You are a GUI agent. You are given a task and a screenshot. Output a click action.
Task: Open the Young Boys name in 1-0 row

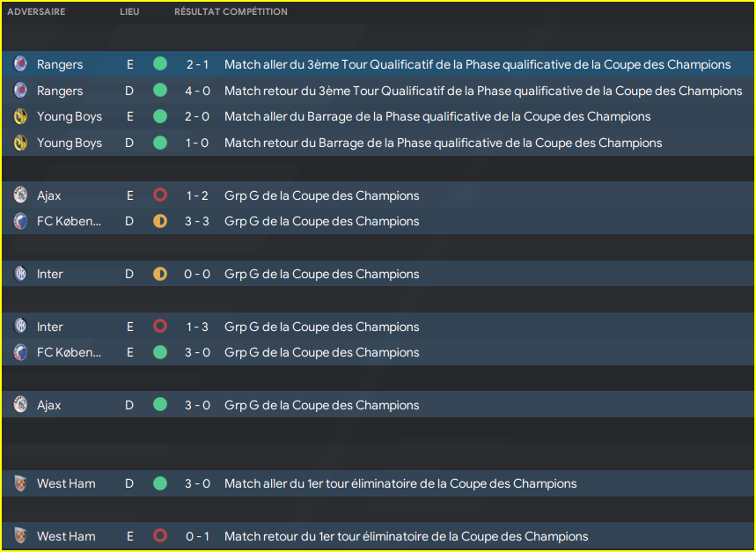click(70, 143)
